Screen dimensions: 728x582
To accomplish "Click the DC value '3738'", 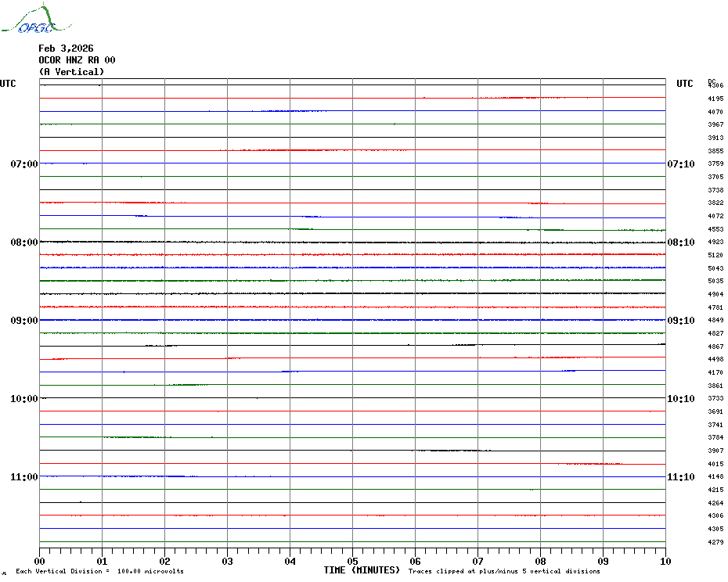I will (715, 190).
